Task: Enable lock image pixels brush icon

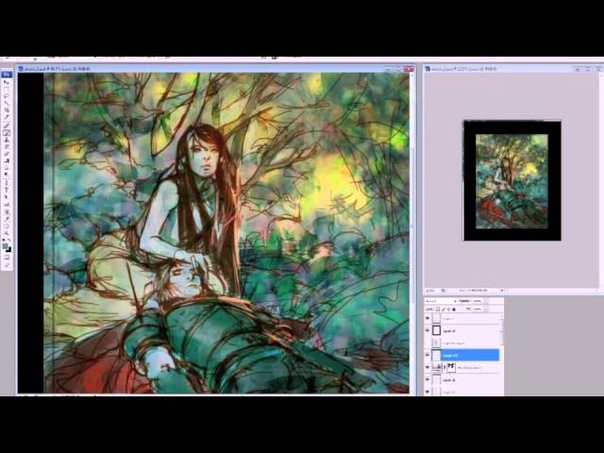Action: (x=443, y=309)
